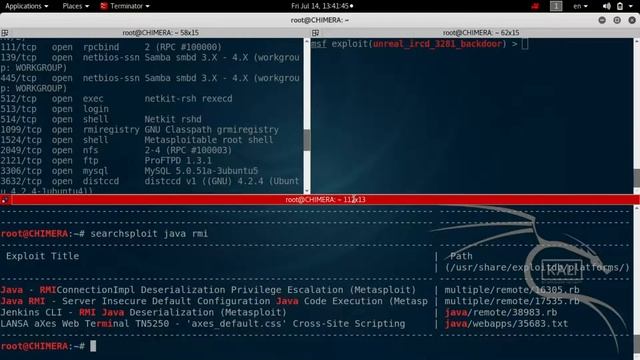This screenshot has height=360, width=640.
Task: Click the bottom root@CHIMERA shell prompt cursor
Action: pyautogui.click(x=93, y=346)
